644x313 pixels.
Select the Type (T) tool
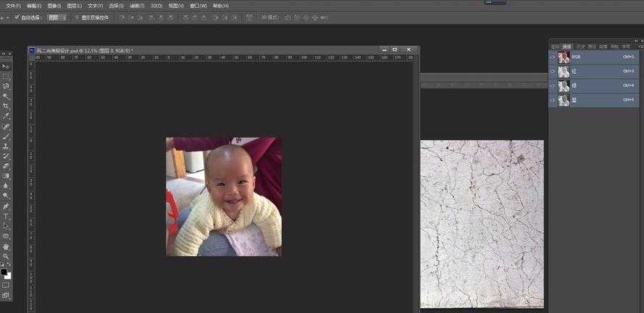tap(7, 216)
